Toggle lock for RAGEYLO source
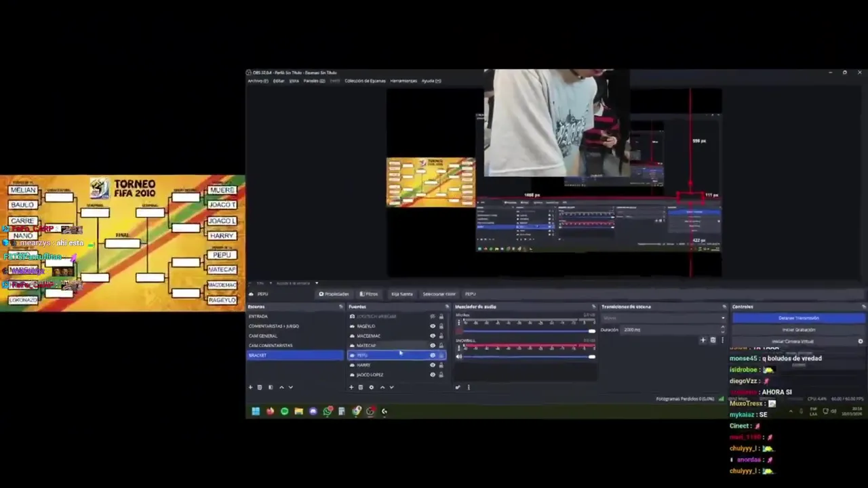This screenshot has width=868, height=488. point(441,326)
